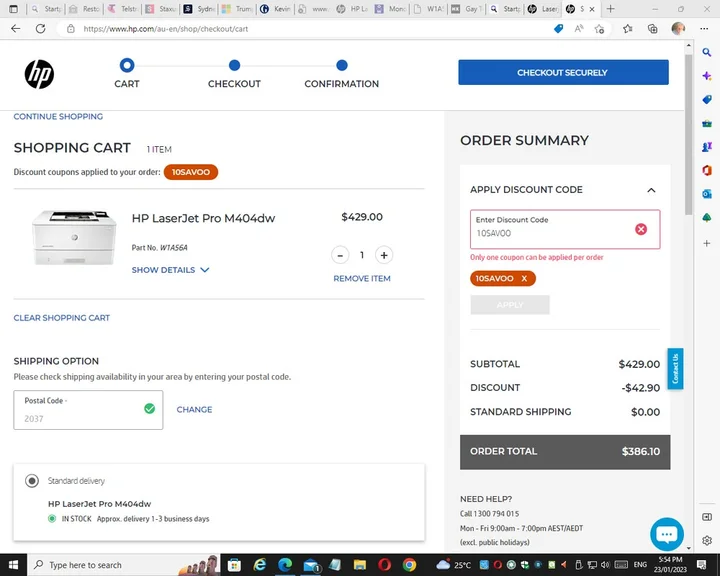This screenshot has width=720, height=576.
Task: Open the green tree icon in the sidebar
Action: click(707, 218)
